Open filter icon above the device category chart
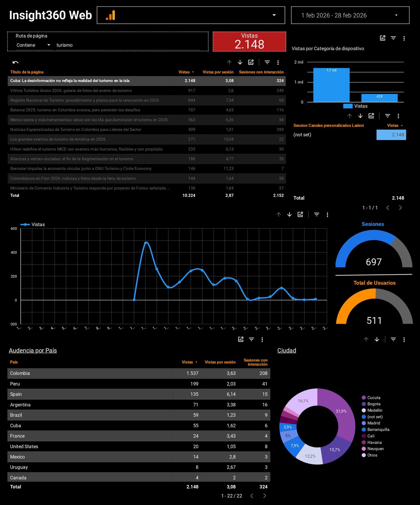Screen dimensions: 420x505 393,38
